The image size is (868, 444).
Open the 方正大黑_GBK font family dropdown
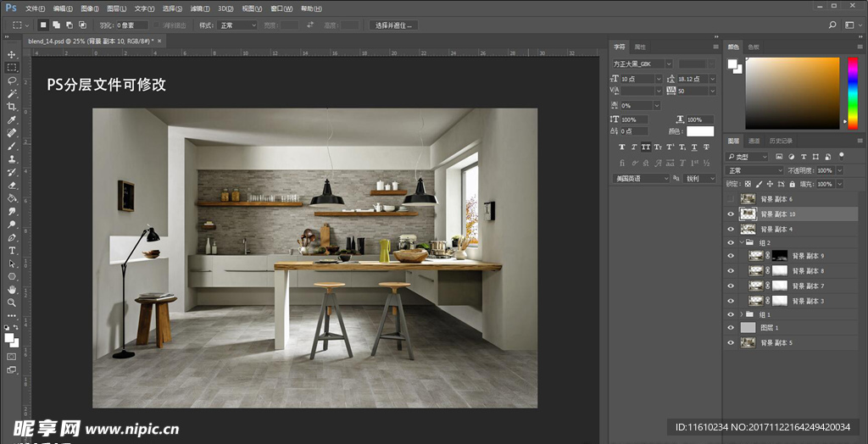tap(669, 64)
